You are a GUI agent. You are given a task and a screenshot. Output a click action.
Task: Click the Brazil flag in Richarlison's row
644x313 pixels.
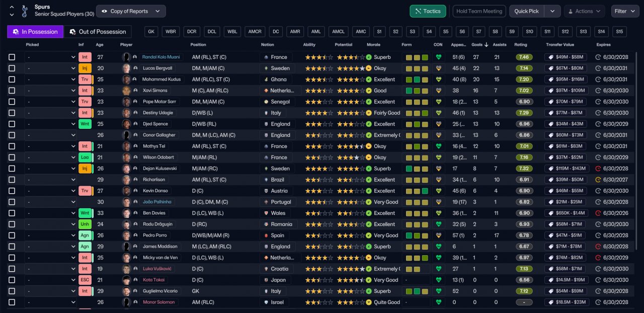[x=266, y=180]
